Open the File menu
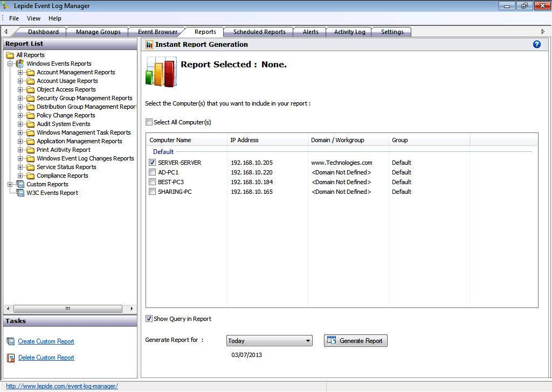Image resolution: width=552 pixels, height=392 pixels. pos(14,18)
